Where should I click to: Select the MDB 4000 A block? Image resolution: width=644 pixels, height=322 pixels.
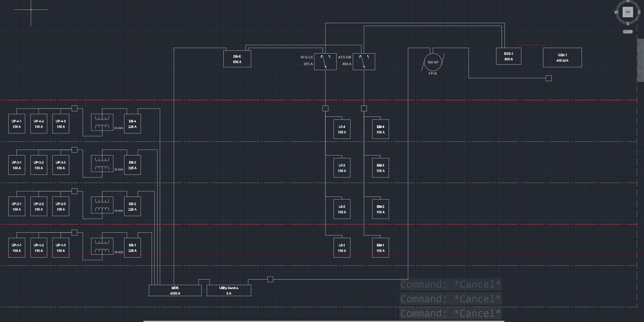[175, 291]
